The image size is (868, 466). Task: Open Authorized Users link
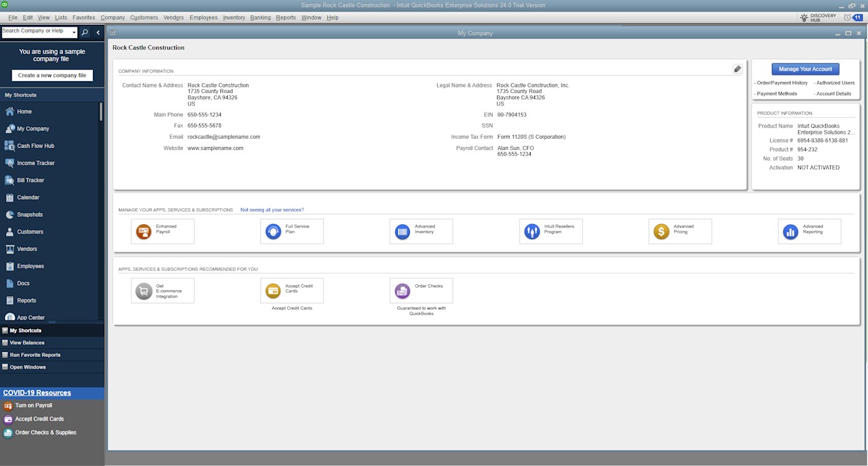pyautogui.click(x=835, y=82)
